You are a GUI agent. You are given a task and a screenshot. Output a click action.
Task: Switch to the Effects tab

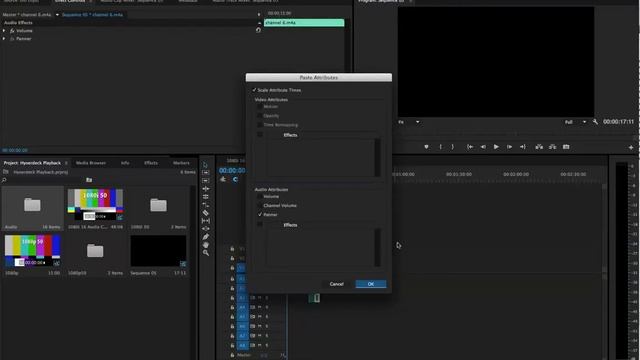coord(151,163)
